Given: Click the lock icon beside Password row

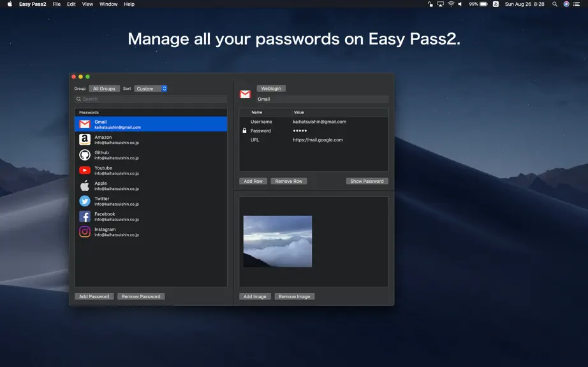Looking at the screenshot, I should [x=244, y=131].
